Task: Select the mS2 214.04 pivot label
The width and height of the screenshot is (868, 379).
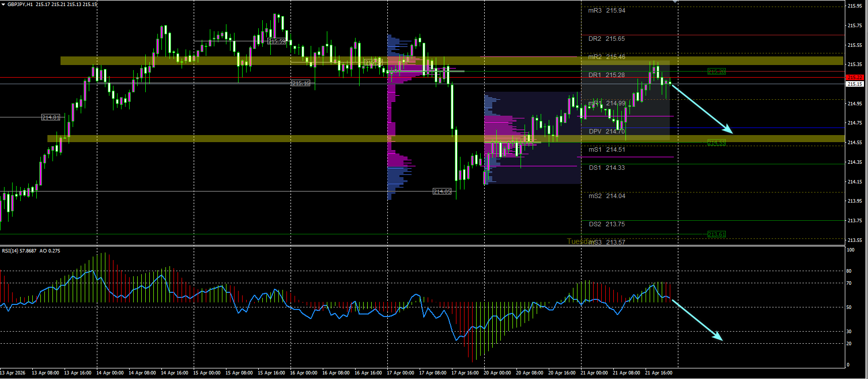Action: tap(607, 196)
